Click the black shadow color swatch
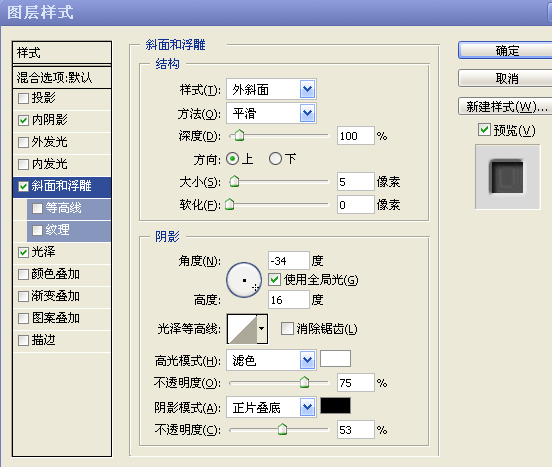Image resolution: width=552 pixels, height=467 pixels. click(x=335, y=405)
